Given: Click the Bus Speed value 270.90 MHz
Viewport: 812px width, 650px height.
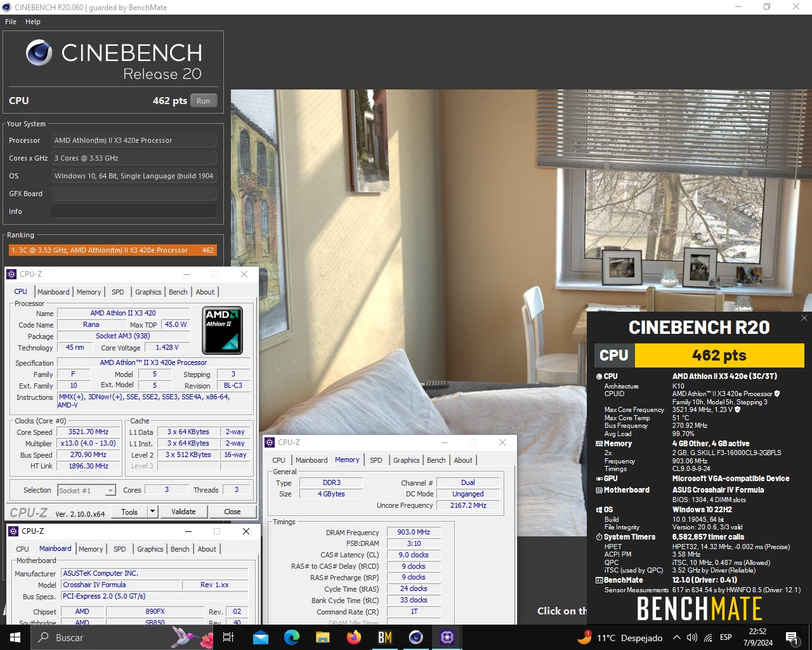Looking at the screenshot, I should [x=88, y=454].
